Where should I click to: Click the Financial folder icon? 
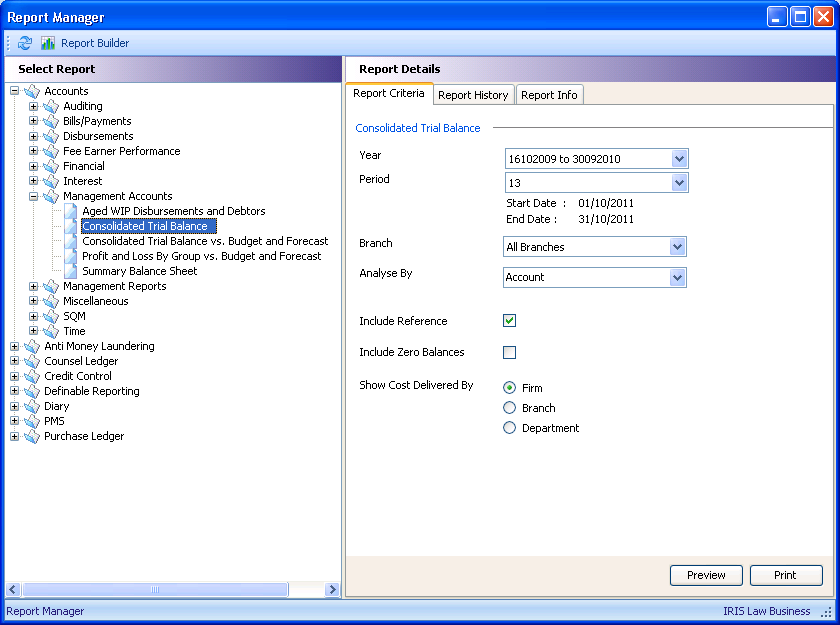pos(51,166)
